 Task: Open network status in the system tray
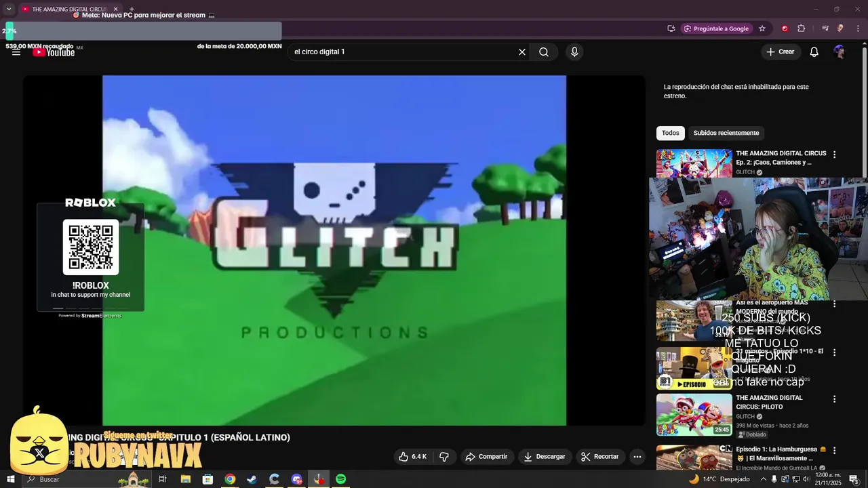(x=796, y=479)
